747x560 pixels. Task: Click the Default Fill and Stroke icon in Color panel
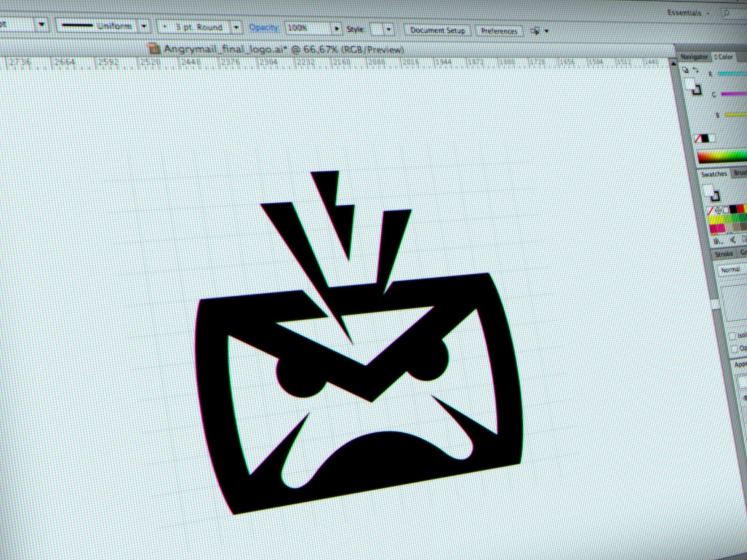tap(685, 70)
